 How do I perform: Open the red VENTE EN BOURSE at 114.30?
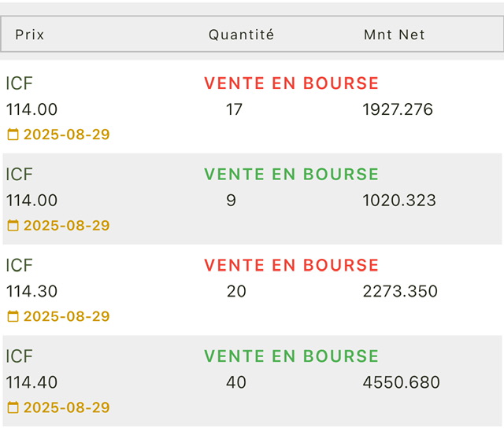click(x=291, y=265)
